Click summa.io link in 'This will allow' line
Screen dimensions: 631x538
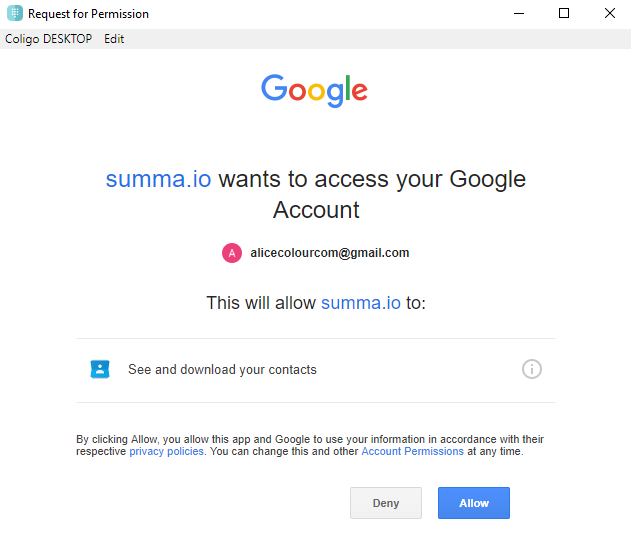click(360, 302)
